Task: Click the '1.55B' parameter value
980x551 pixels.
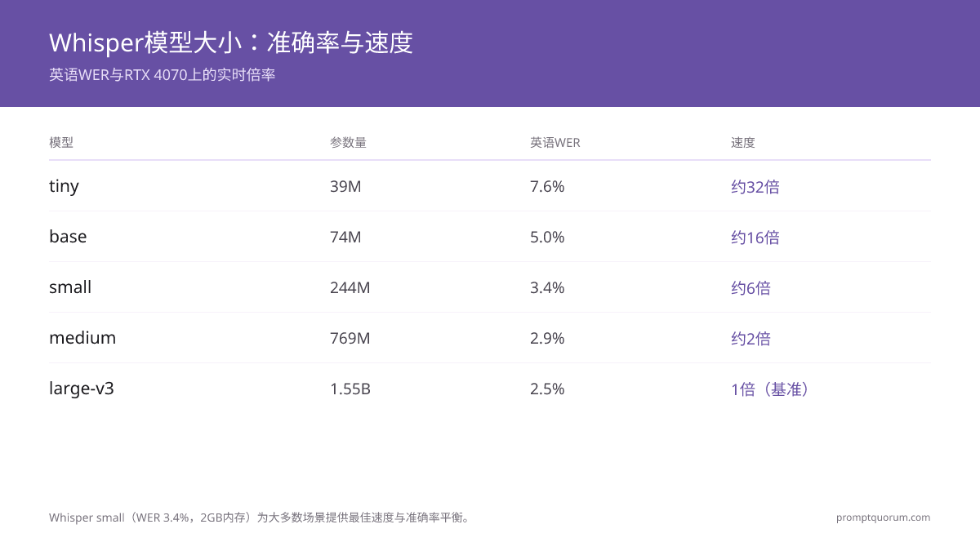Action: pyautogui.click(x=350, y=389)
